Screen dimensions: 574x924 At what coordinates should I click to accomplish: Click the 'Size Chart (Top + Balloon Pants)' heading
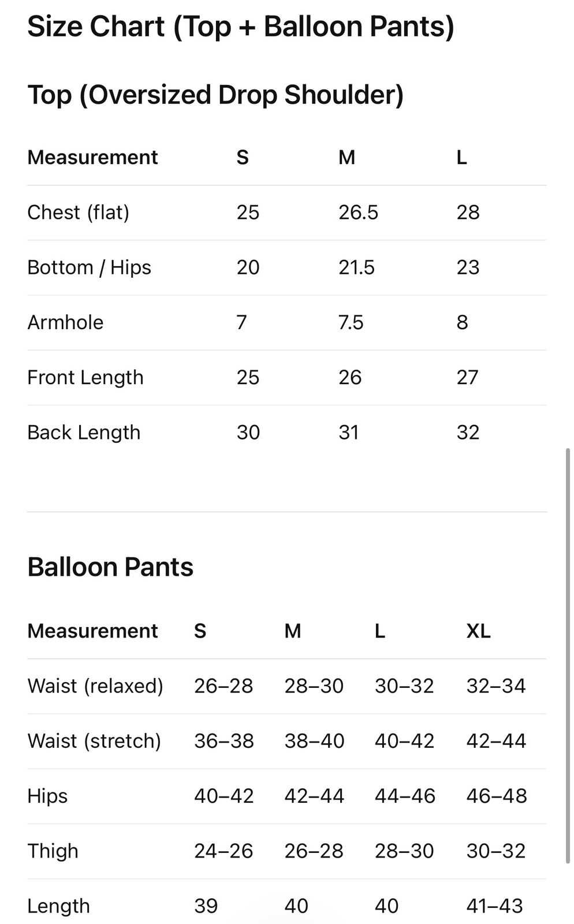[x=241, y=27]
